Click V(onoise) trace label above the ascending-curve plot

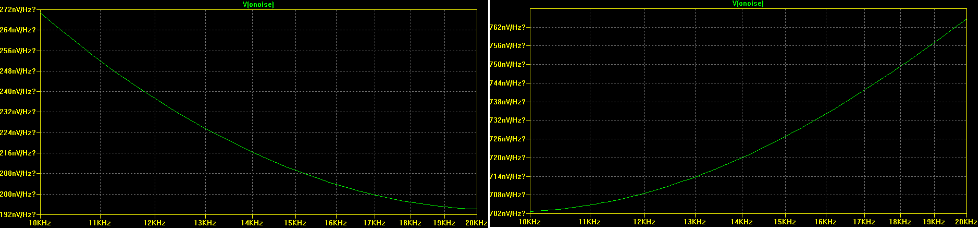pos(748,4)
